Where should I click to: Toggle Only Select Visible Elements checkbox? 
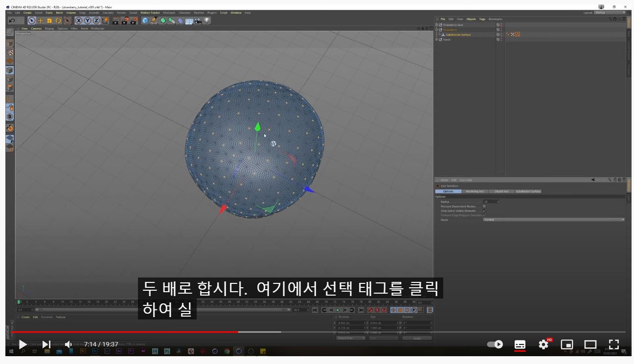484,211
